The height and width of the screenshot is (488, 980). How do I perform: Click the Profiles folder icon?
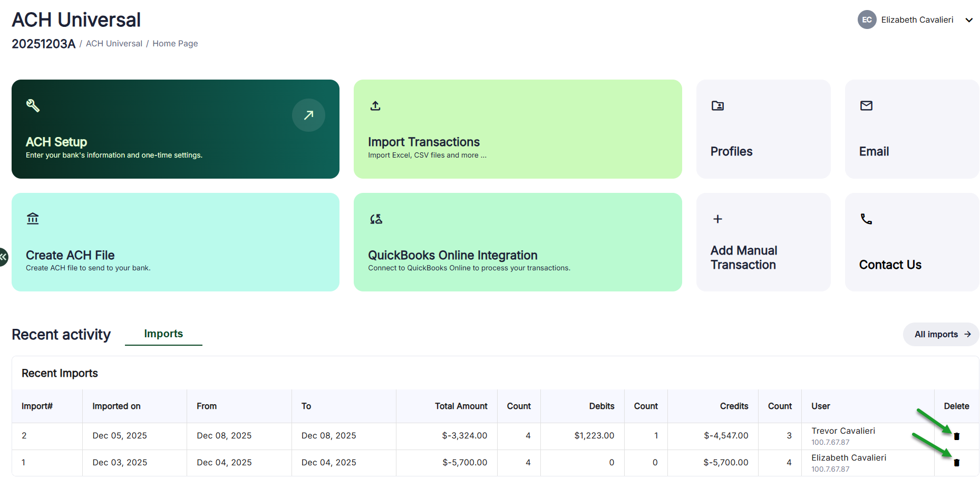(717, 106)
